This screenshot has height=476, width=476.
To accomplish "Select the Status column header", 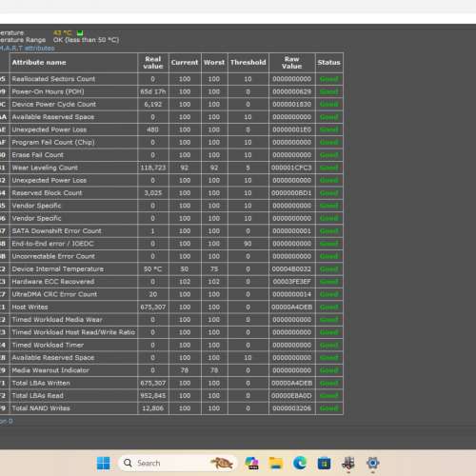I will coord(329,63).
